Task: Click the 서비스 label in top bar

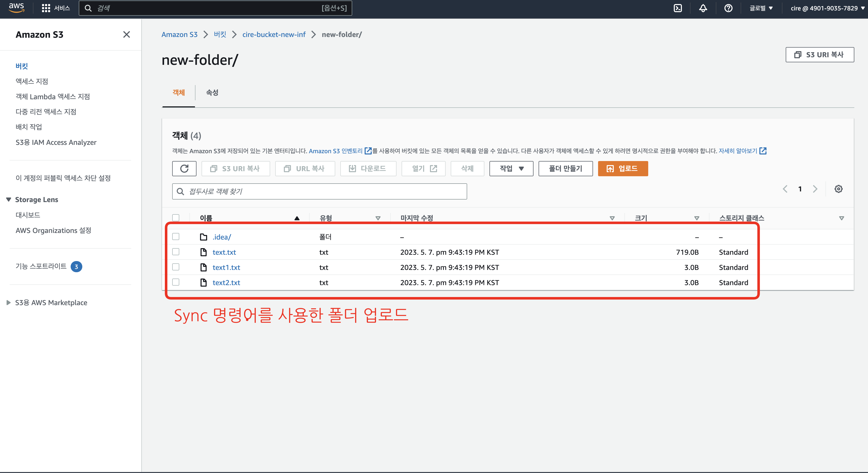Action: click(62, 8)
